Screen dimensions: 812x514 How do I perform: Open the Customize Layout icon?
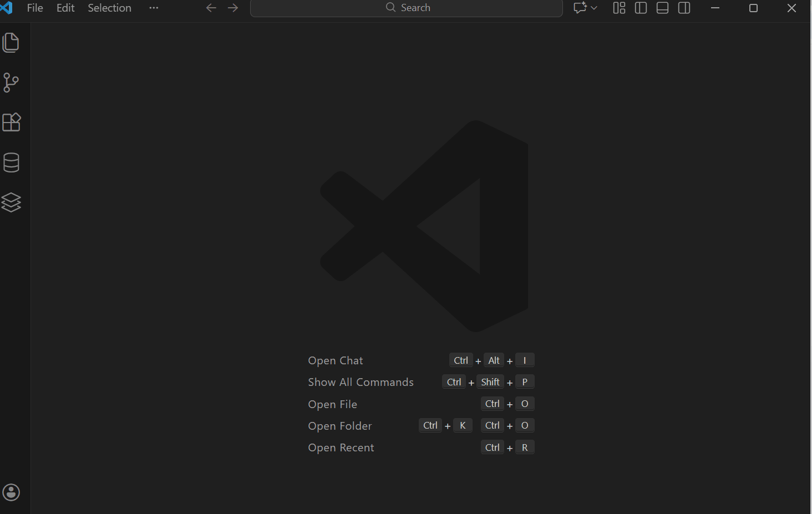click(619, 8)
